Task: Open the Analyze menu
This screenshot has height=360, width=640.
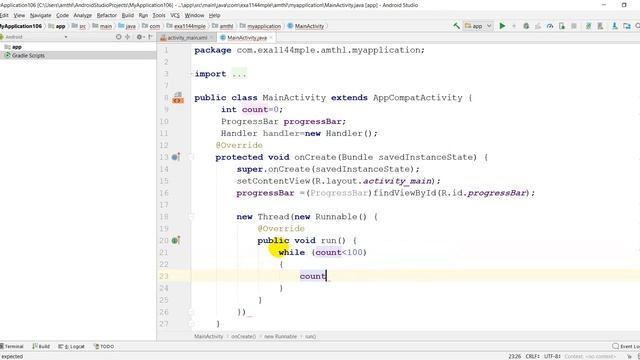Action: click(x=82, y=15)
